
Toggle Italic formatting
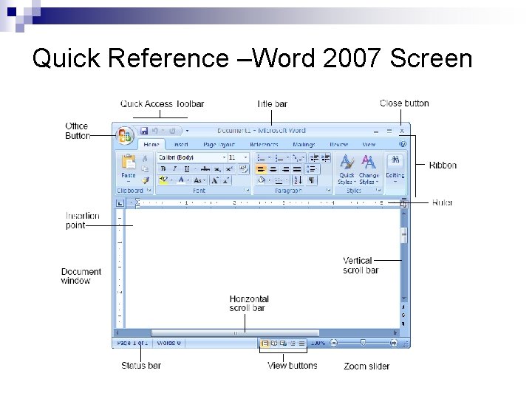pos(174,169)
